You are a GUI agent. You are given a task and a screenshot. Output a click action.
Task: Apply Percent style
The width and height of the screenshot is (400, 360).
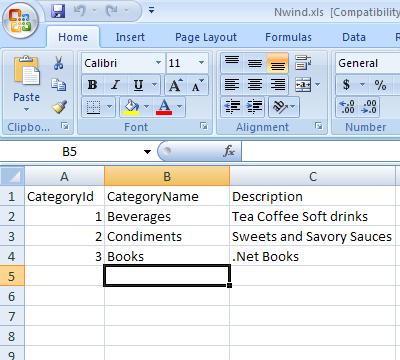coord(380,85)
